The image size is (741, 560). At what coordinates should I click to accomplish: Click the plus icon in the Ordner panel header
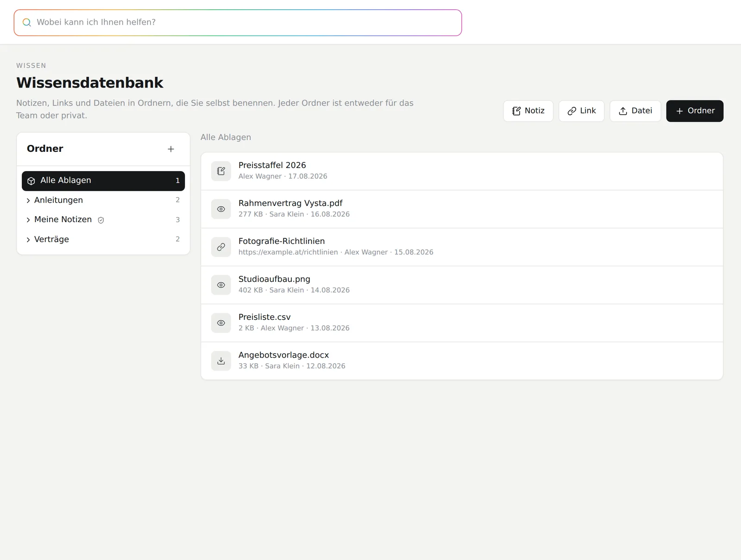171,149
